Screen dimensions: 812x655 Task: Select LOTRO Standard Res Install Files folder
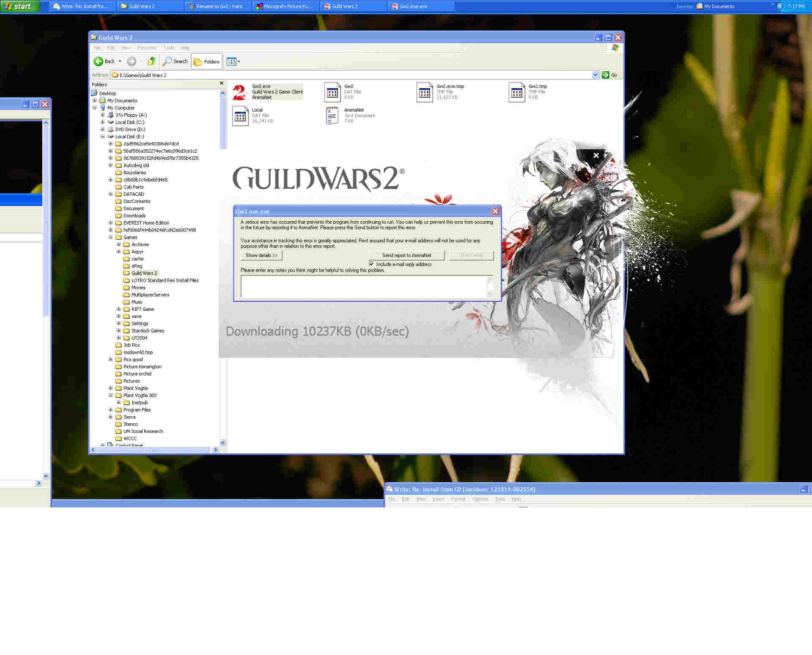(x=165, y=280)
